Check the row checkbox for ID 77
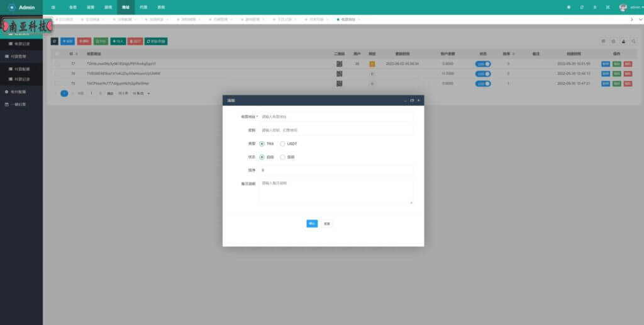Screen dimensions: 644x325 coord(57,64)
